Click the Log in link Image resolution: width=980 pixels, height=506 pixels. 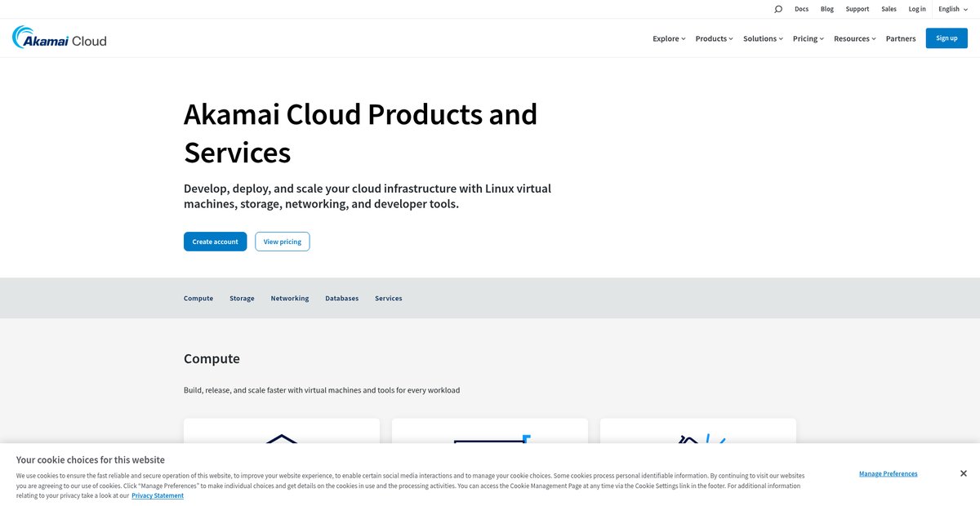click(917, 9)
